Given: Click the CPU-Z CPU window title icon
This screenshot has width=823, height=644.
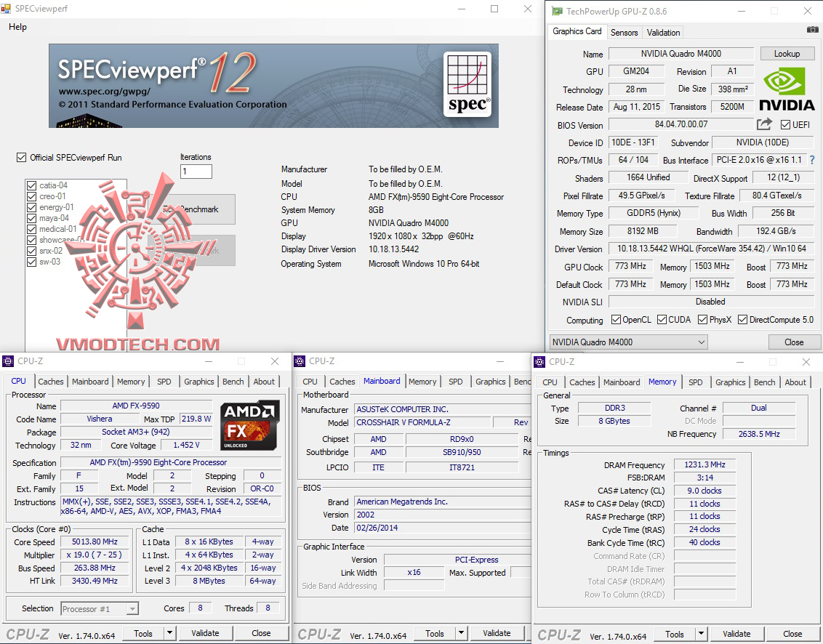Looking at the screenshot, I should tap(8, 361).
